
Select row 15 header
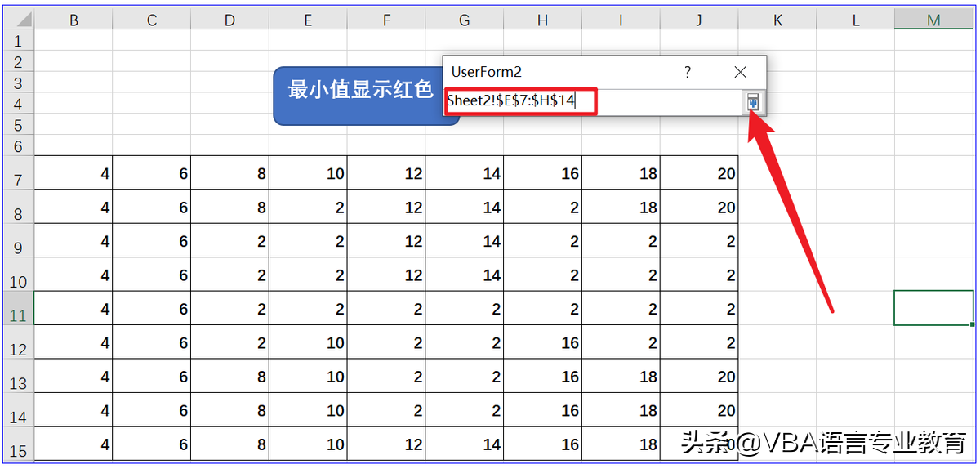pos(18,444)
